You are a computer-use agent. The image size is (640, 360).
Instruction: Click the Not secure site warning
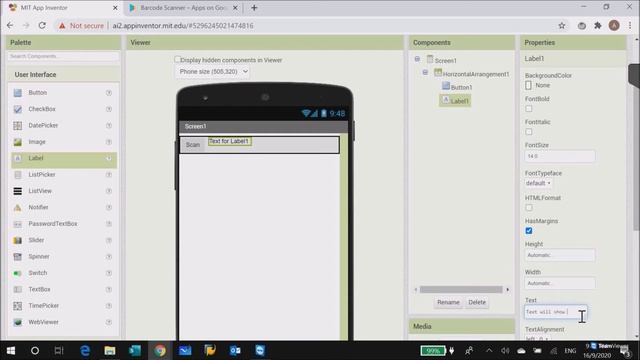click(x=81, y=26)
